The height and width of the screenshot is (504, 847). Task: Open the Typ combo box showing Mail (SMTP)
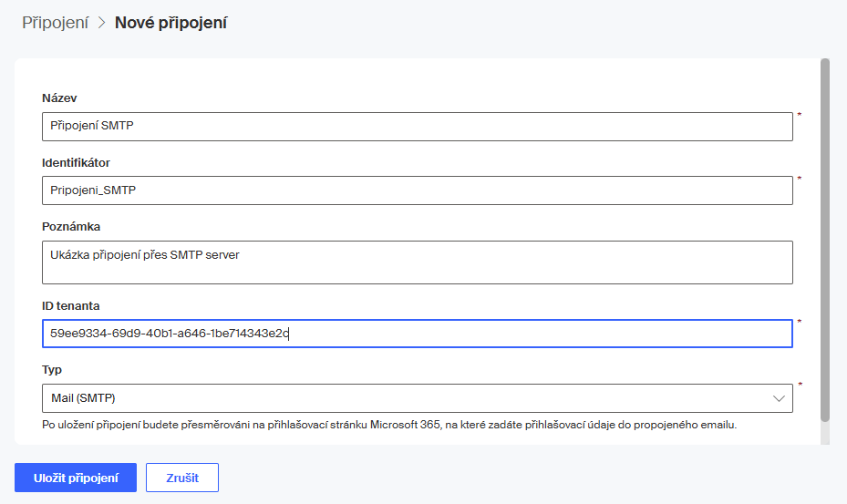(x=401, y=398)
